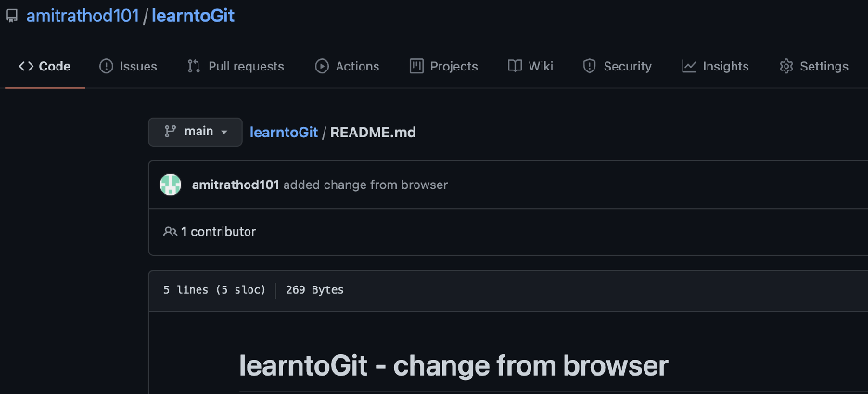The height and width of the screenshot is (395, 868).
Task: Click the learntoGit repository name in header
Action: 193,16
